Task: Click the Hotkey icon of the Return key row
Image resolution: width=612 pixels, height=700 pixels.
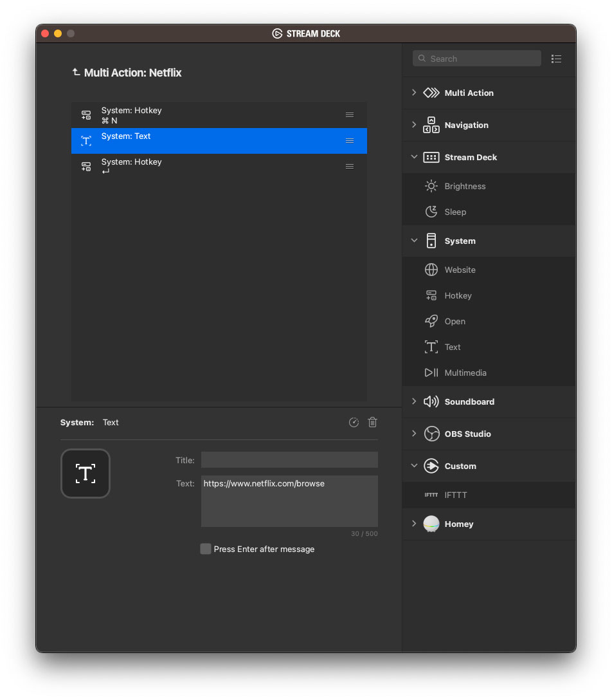Action: click(x=86, y=167)
